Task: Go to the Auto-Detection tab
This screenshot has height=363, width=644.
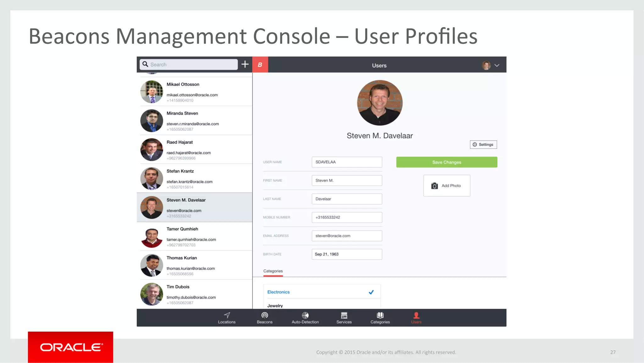Action: coord(305,318)
